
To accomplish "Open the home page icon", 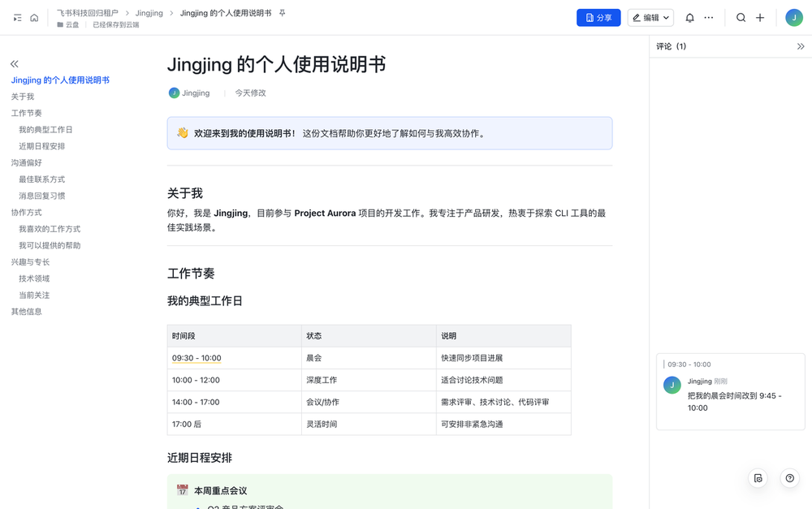I will [x=32, y=17].
